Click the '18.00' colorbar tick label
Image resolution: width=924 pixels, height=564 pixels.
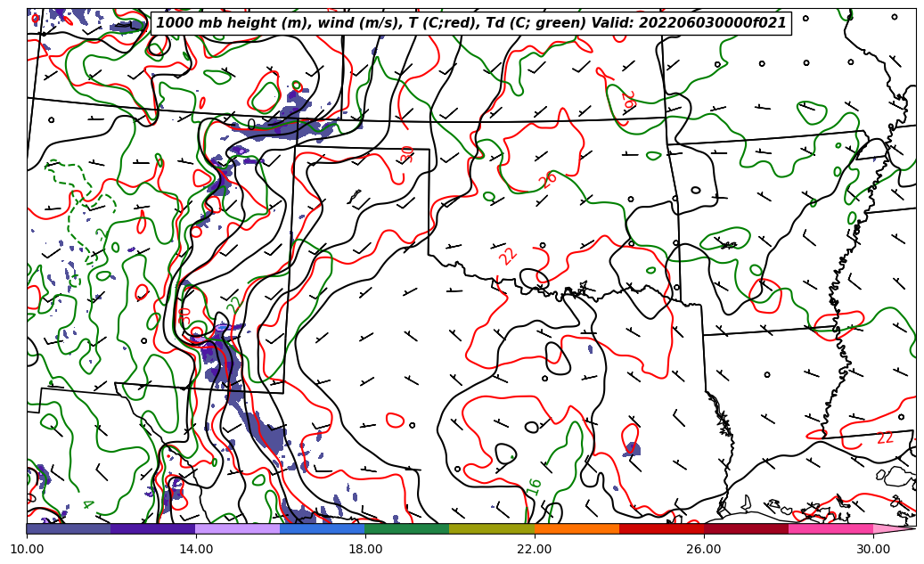pyautogui.click(x=364, y=549)
